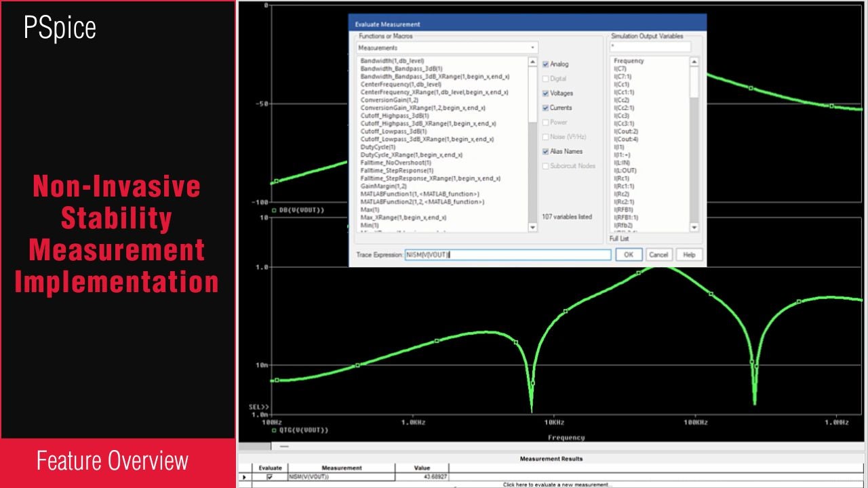Click the Subcircuit Nodes checkbox
Image resolution: width=868 pixels, height=488 pixels.
tap(545, 166)
